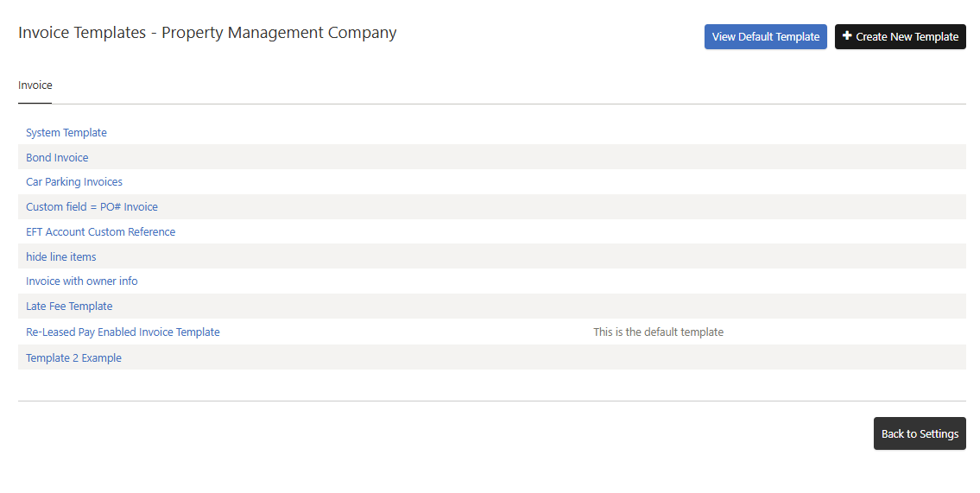Open the Late Fee Template link
This screenshot has width=980, height=493.
pos(69,307)
